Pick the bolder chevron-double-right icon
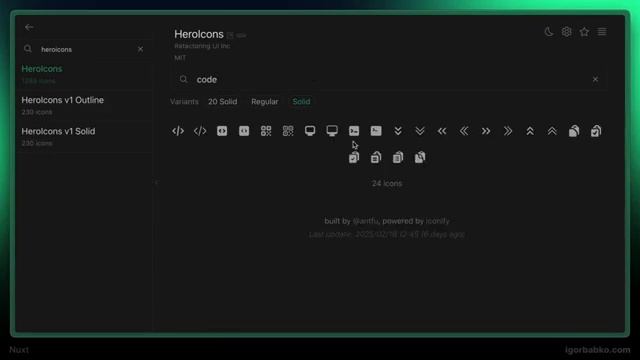 (486, 131)
